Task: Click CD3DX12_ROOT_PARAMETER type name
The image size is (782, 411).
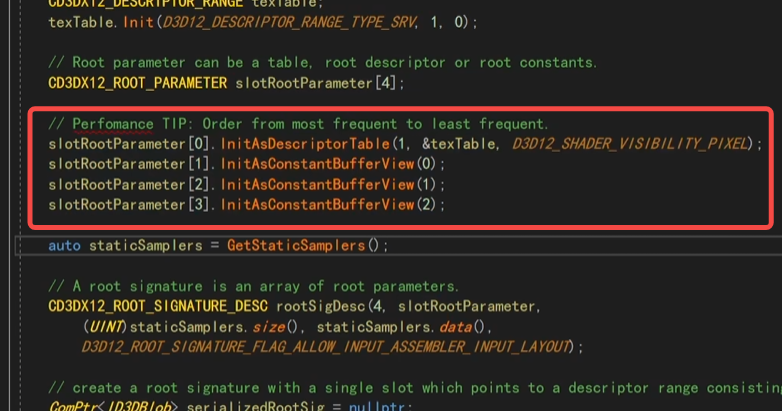Action: 138,83
